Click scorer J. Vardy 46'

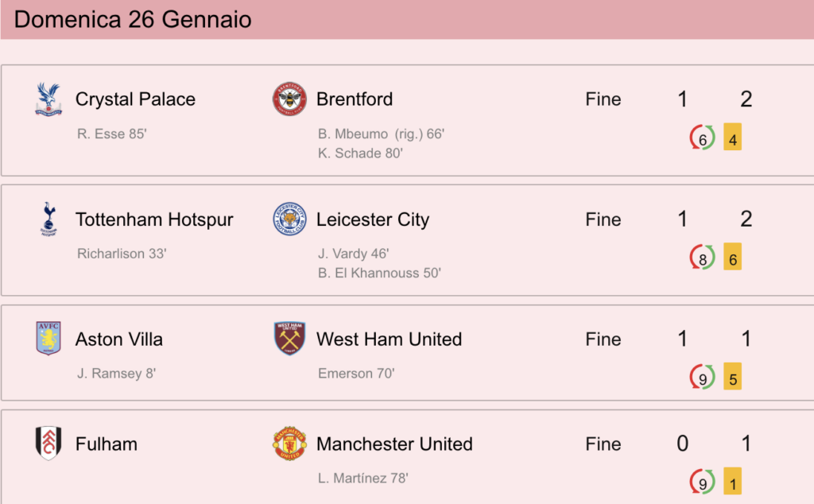[354, 254]
